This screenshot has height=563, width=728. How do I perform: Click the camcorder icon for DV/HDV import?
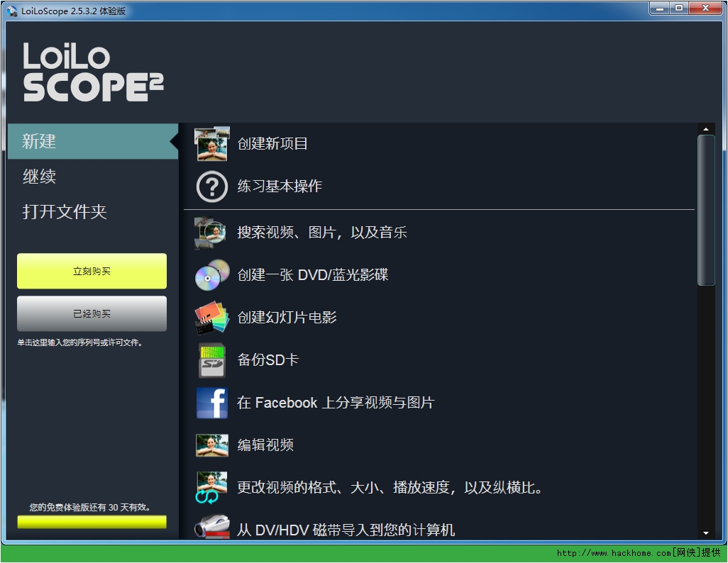click(212, 526)
